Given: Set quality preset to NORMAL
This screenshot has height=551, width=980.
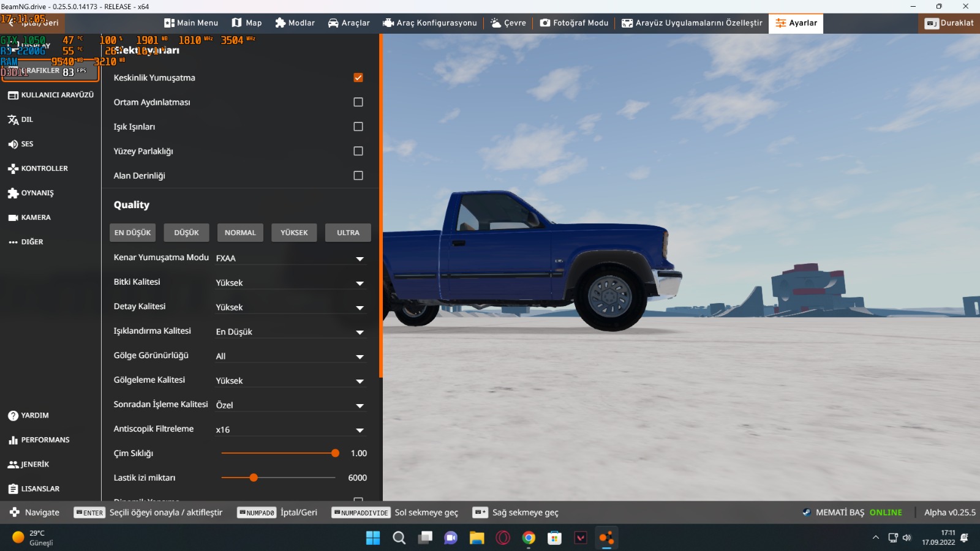Looking at the screenshot, I should tap(240, 233).
